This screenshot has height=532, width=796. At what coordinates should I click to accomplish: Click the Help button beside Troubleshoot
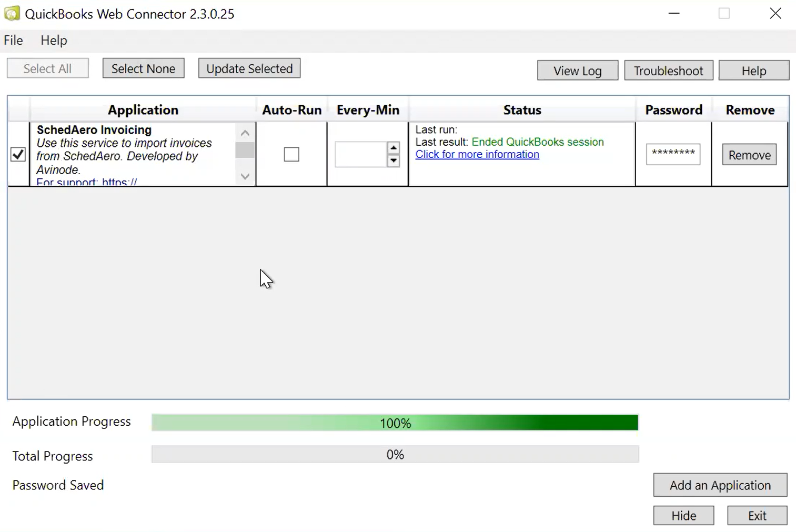(754, 71)
